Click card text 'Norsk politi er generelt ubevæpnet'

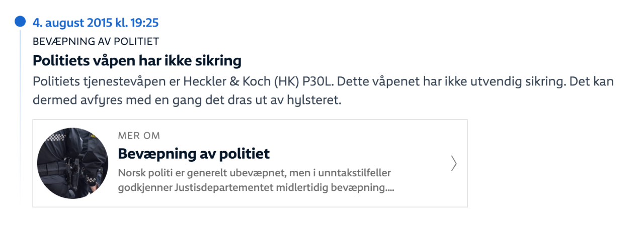pyautogui.click(x=201, y=173)
